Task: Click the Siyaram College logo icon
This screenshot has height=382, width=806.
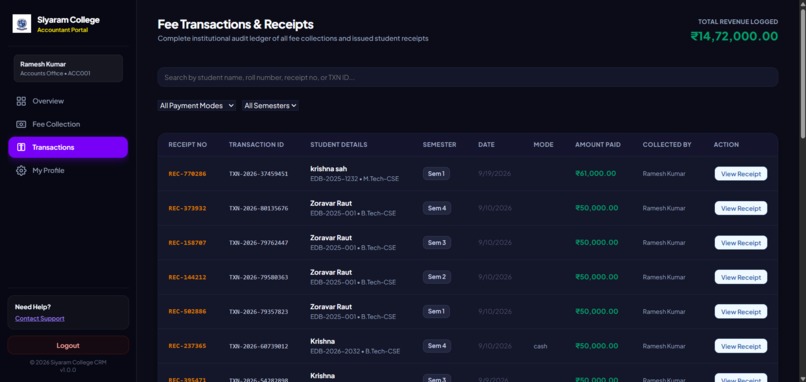Action: click(x=22, y=24)
